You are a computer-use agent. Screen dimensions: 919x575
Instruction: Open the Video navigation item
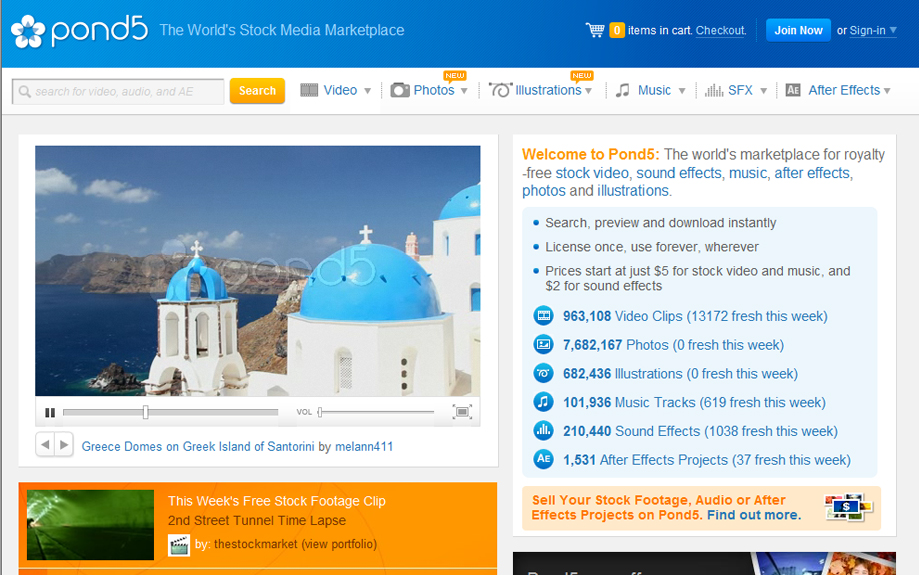(340, 90)
